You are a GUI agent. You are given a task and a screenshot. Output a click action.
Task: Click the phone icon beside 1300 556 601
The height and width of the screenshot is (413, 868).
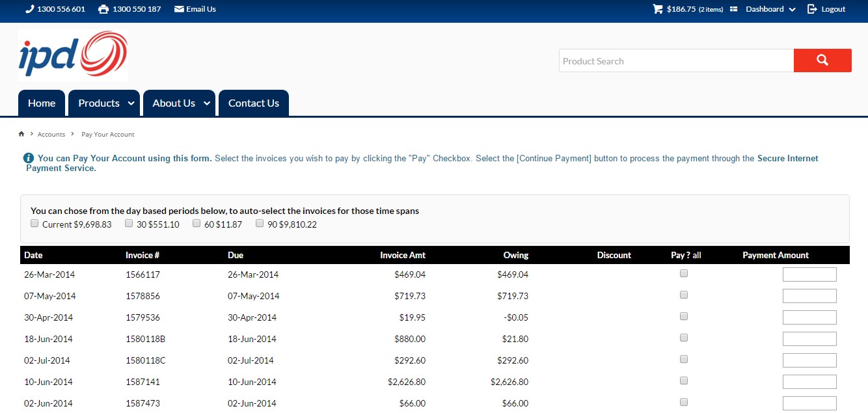click(x=29, y=9)
